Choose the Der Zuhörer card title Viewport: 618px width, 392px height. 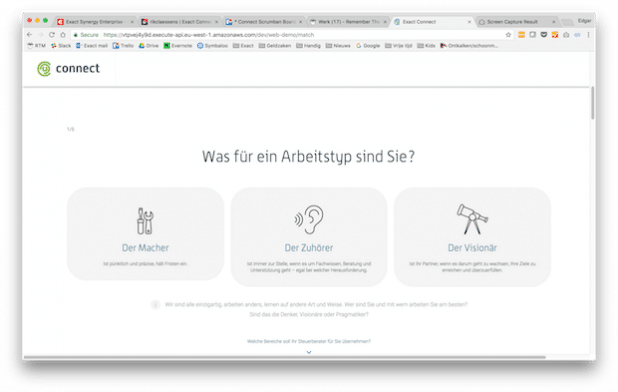(309, 248)
